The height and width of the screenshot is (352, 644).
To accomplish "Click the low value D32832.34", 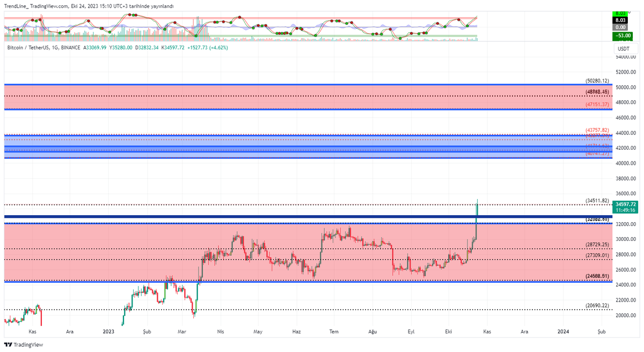I will [x=147, y=48].
